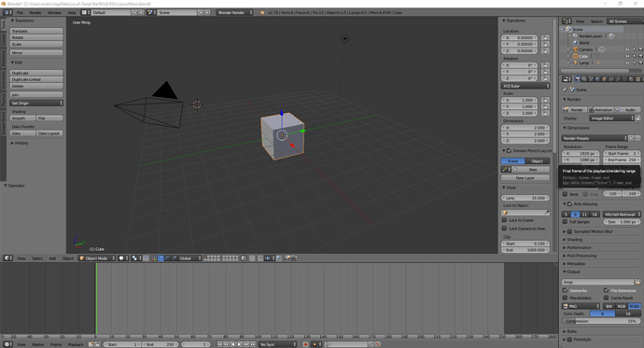Jump to first frame in timeline controls

click(x=220, y=344)
